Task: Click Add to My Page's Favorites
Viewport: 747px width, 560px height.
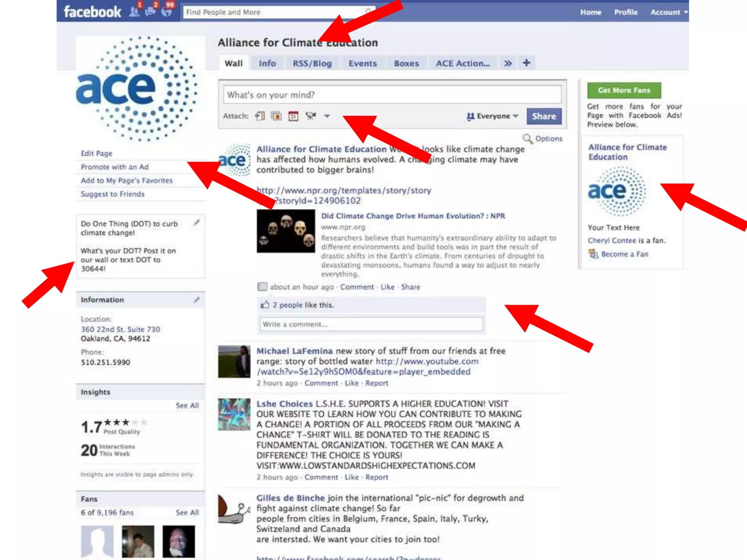Action: click(x=127, y=180)
